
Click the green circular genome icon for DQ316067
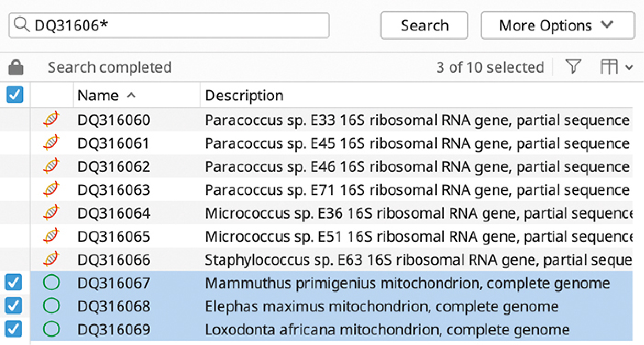click(52, 283)
